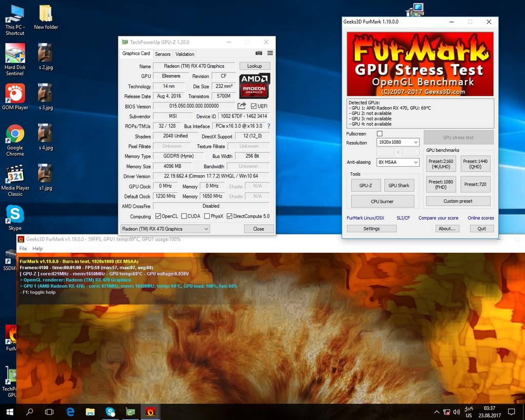The image size is (525, 420).
Task: Toggle the UEFI checkbox in GPU-Z
Action: pos(254,106)
